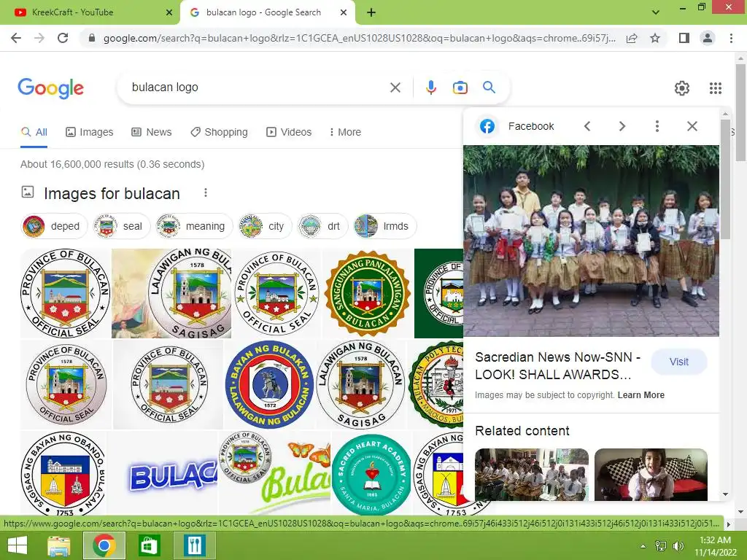Expand the More search filters
This screenshot has height=560, width=747.
[x=345, y=133]
